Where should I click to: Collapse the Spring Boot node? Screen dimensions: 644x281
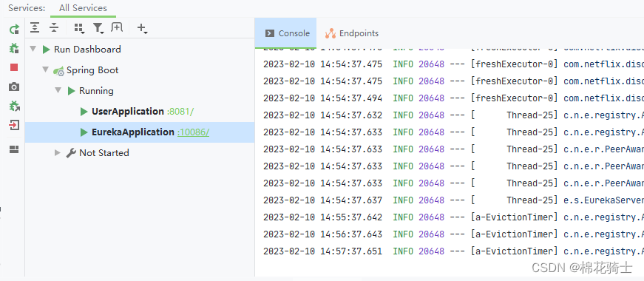[x=46, y=70]
